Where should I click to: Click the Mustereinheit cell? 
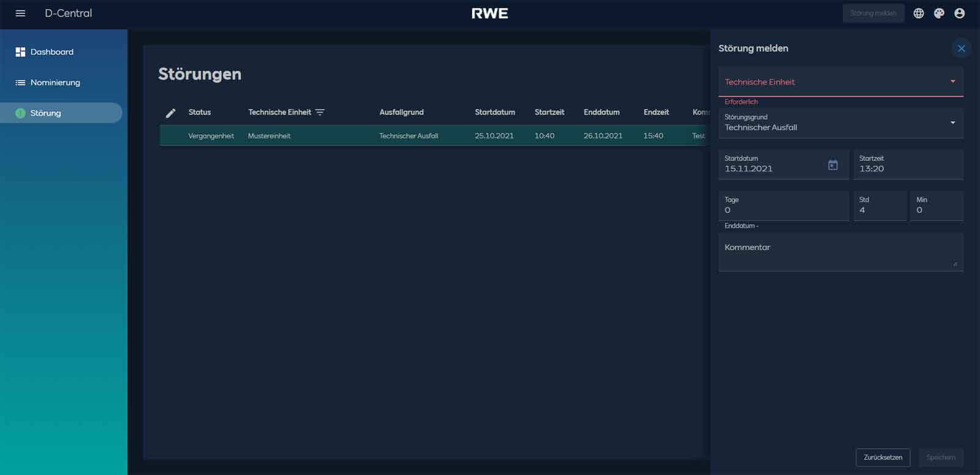tap(269, 136)
